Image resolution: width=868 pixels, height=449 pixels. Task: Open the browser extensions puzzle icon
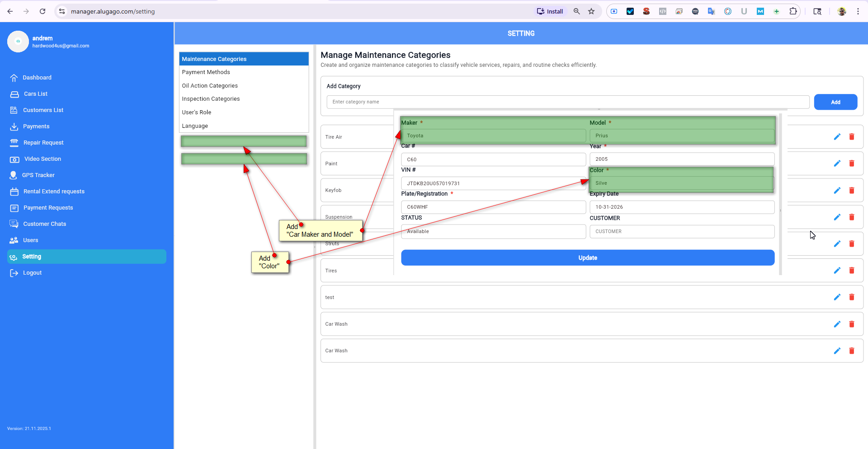pos(793,11)
